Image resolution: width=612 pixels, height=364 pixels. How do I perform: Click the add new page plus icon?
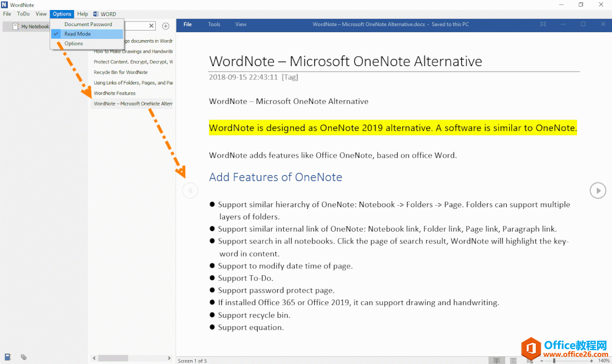[165, 26]
